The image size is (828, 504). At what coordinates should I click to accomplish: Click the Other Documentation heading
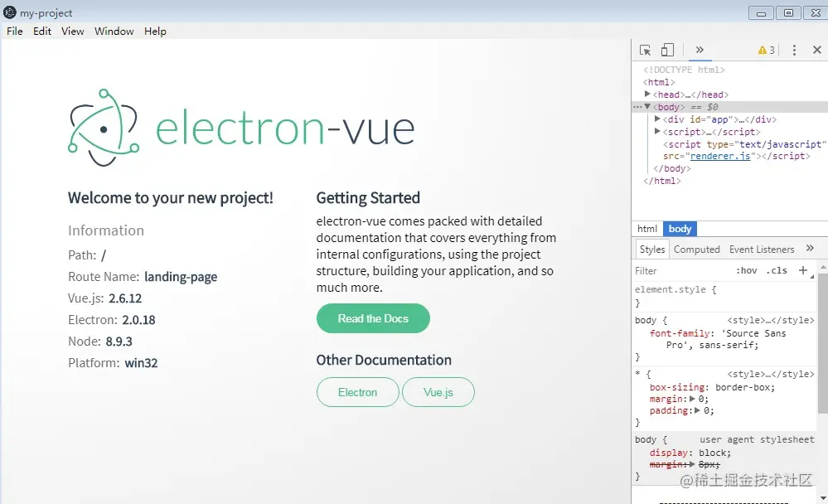coord(384,360)
